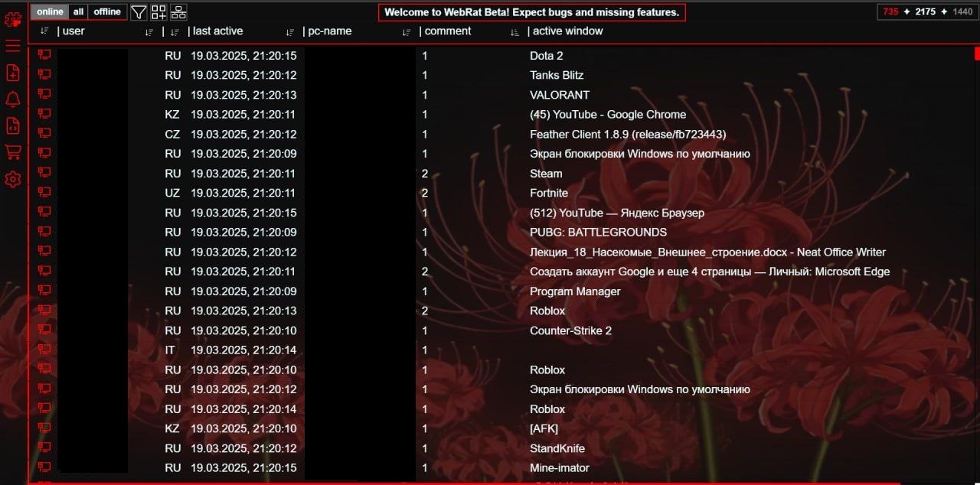This screenshot has width=980, height=485.
Task: Click the network tree view icon
Action: (x=178, y=12)
